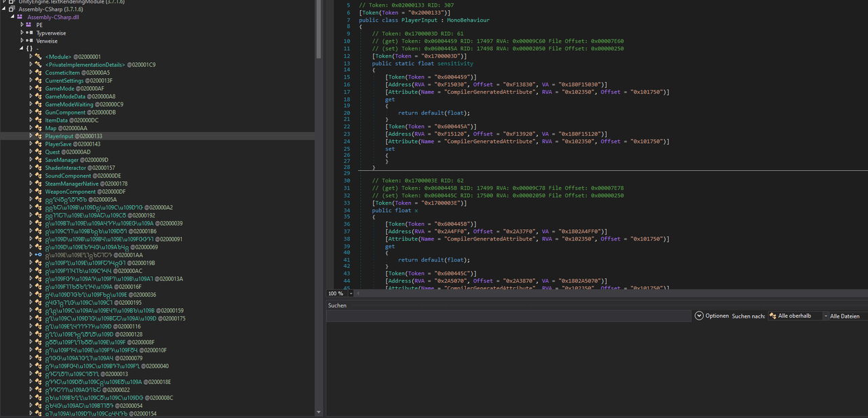Viewport: 868px width, 418px height.
Task: Click the assembly tree vertical scrollbar
Action: click(319, 30)
